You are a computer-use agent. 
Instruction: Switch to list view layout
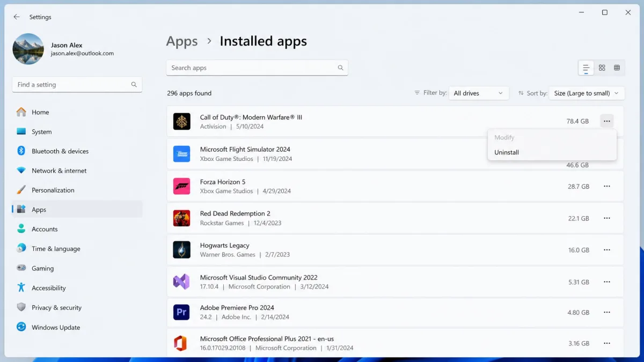pos(586,68)
